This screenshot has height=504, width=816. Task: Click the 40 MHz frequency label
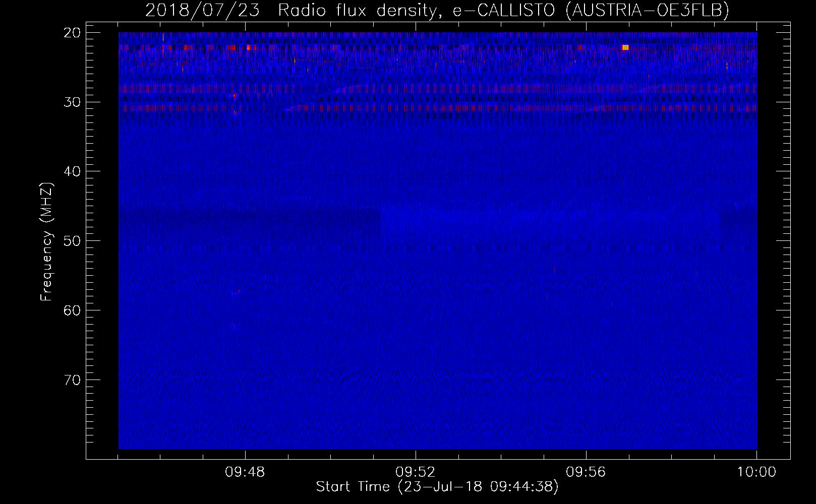point(73,171)
